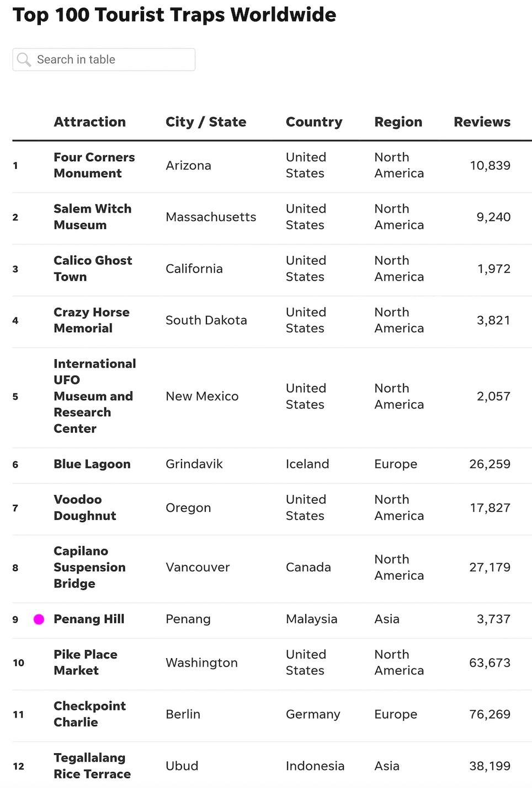
Task: Click the Region column header
Action: [398, 122]
